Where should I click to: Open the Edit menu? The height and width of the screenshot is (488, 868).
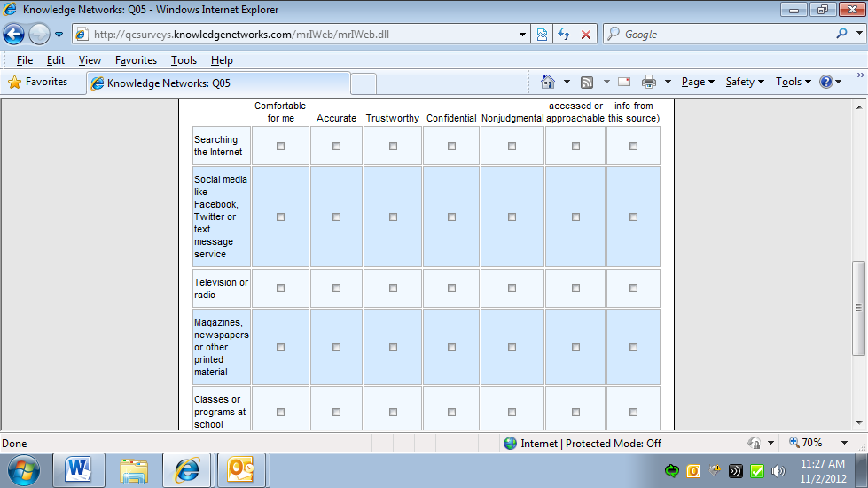55,59
